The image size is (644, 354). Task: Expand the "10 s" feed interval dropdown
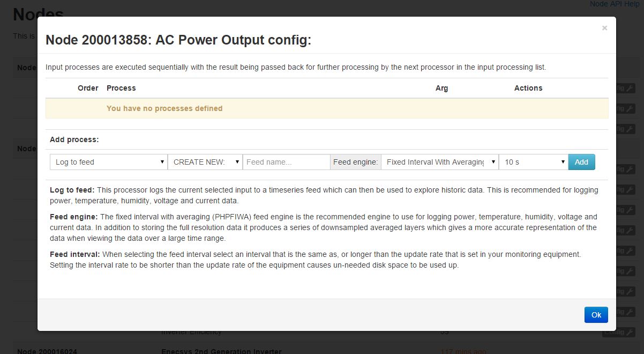pyautogui.click(x=533, y=162)
